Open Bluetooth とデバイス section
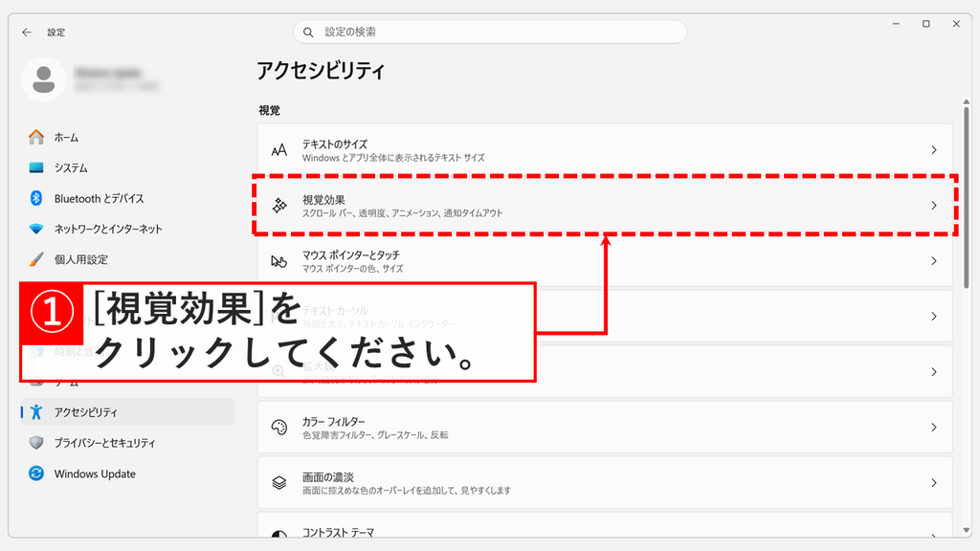Viewport: 980px width, 551px height. click(x=127, y=199)
